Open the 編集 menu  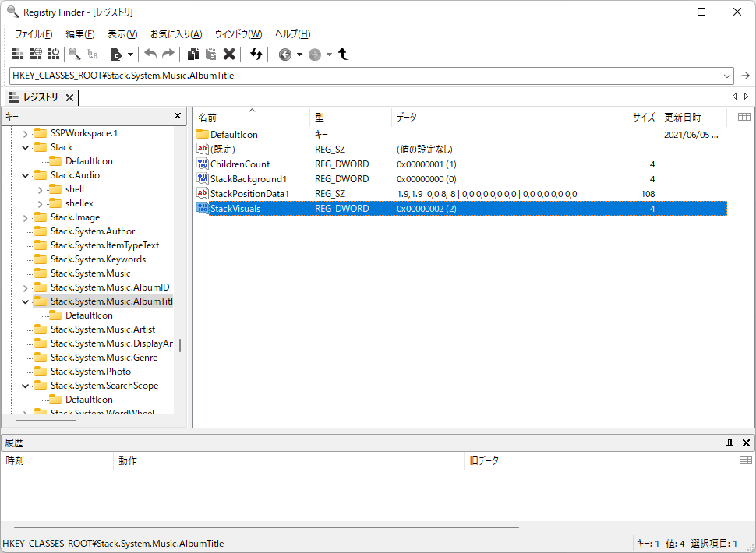pyautogui.click(x=80, y=33)
